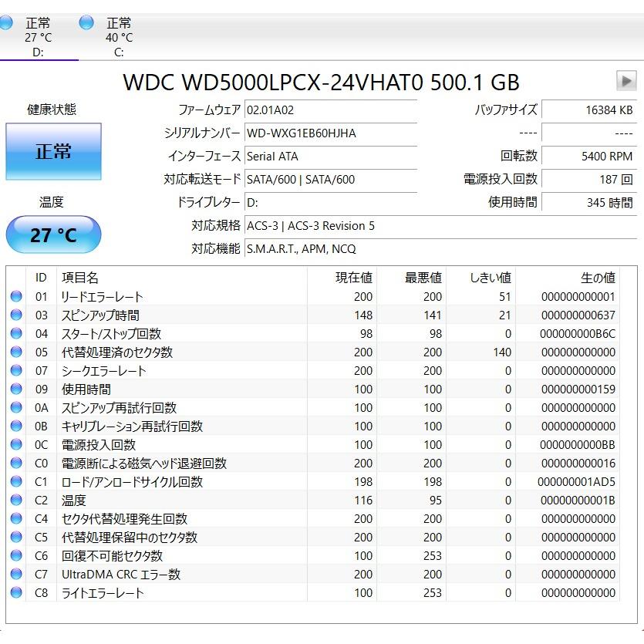Viewport: 644px width, 644px height.
Task: Click status orb for row C7 UltraDMA CRC エラー数
Action: click(x=16, y=574)
